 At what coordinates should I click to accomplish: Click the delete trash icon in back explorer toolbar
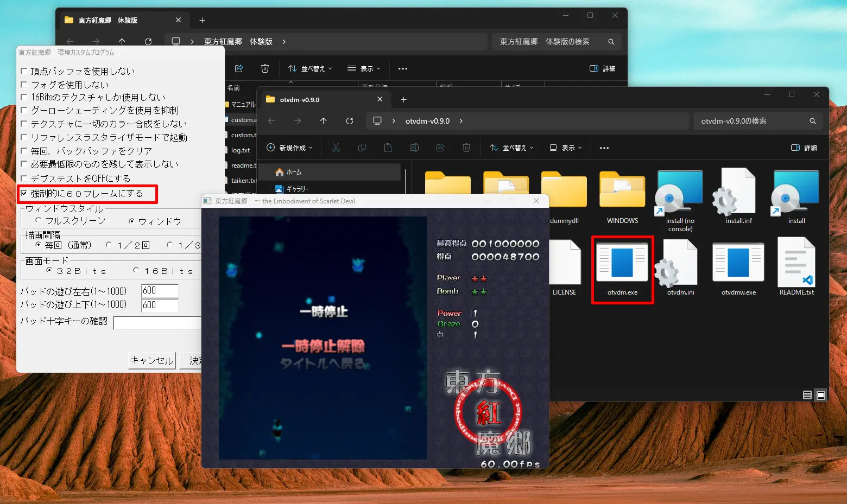tap(265, 68)
